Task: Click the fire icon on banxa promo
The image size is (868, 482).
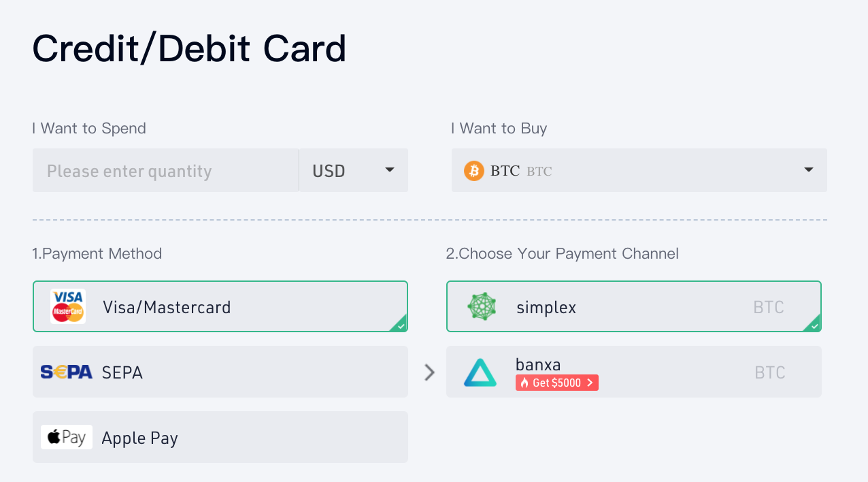Action: click(524, 383)
